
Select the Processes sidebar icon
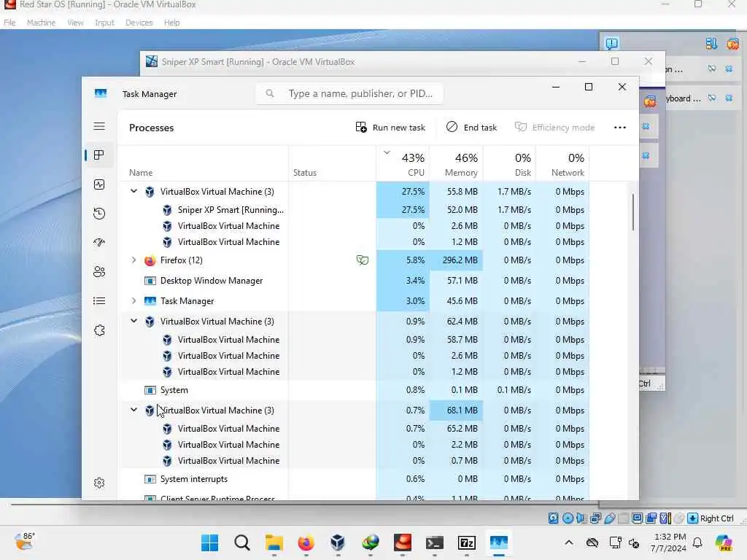[x=99, y=155]
